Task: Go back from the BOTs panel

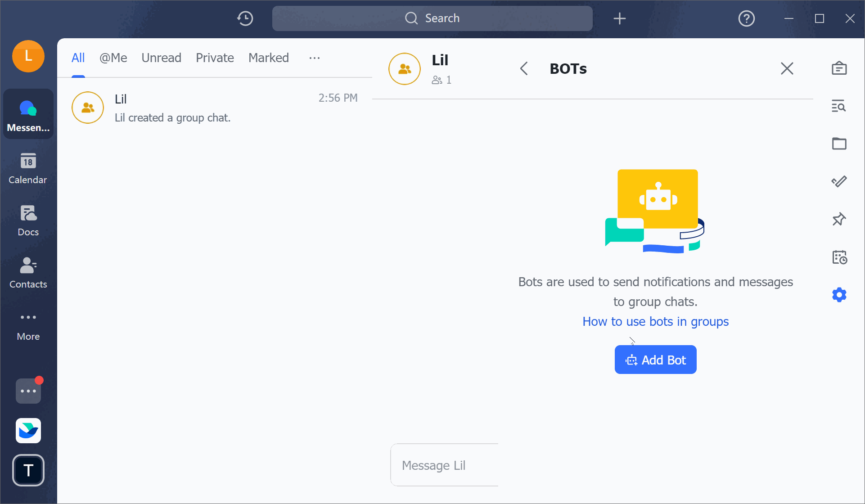Action: (x=524, y=68)
